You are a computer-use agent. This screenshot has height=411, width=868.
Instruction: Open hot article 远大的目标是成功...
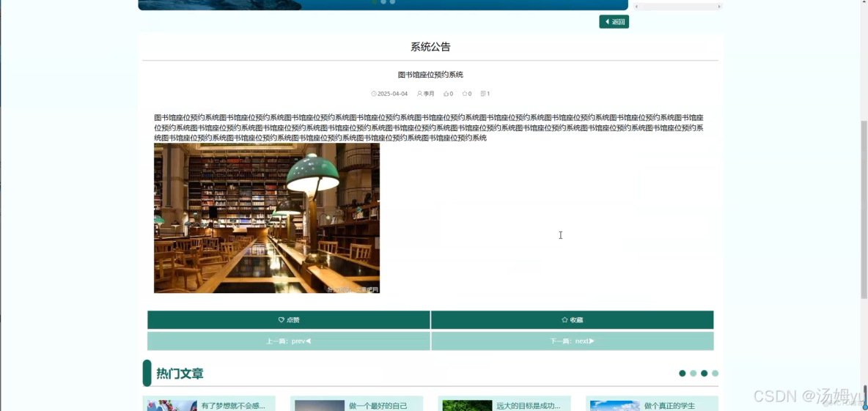pos(528,405)
